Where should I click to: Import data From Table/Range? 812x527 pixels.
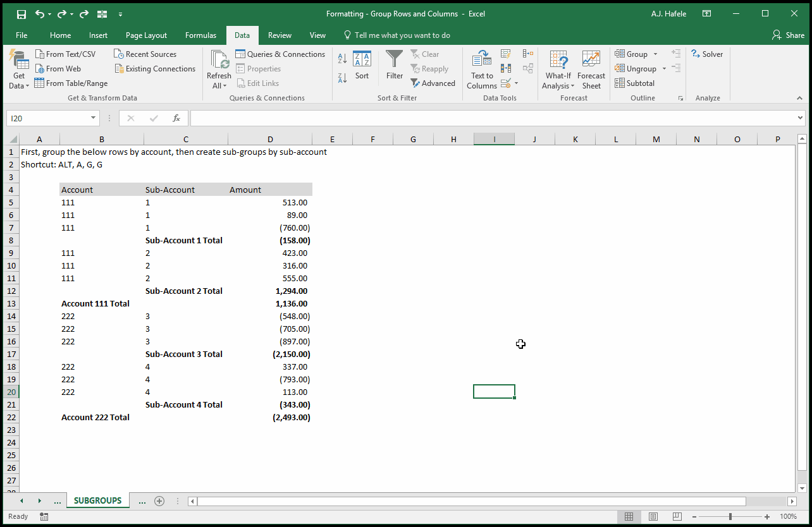point(71,83)
